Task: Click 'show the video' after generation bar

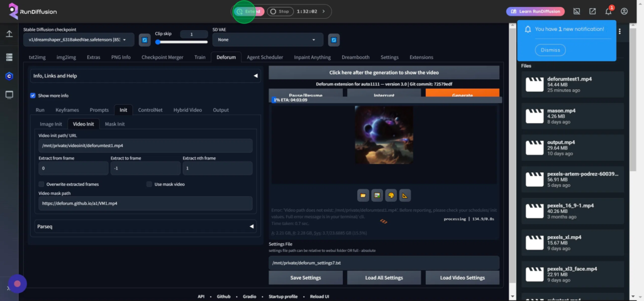Action: coord(384,72)
